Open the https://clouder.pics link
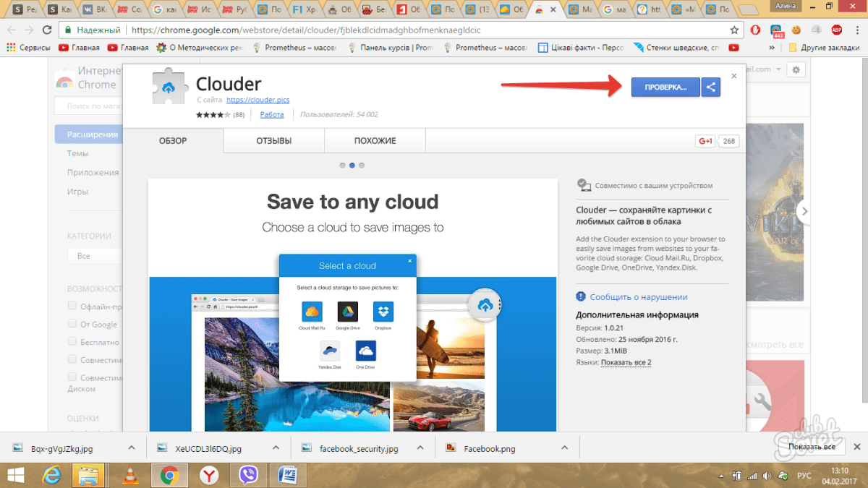868x488 pixels. click(258, 100)
